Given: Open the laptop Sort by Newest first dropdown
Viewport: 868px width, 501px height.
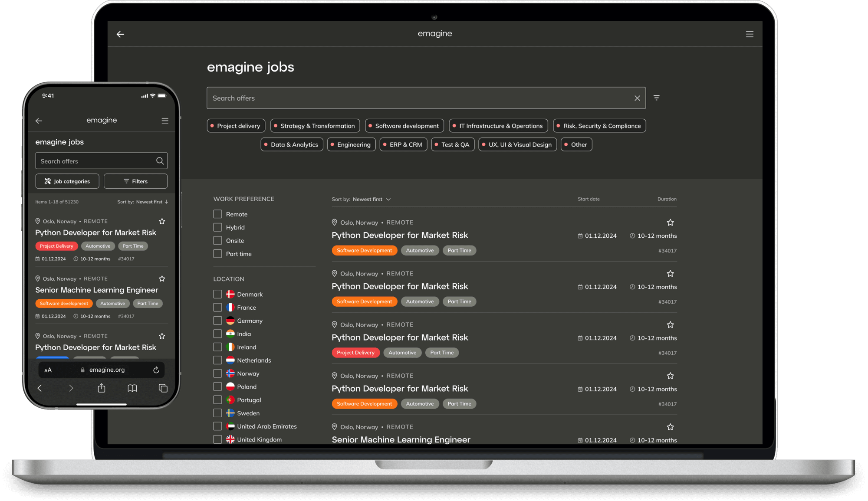Looking at the screenshot, I should tap(362, 200).
